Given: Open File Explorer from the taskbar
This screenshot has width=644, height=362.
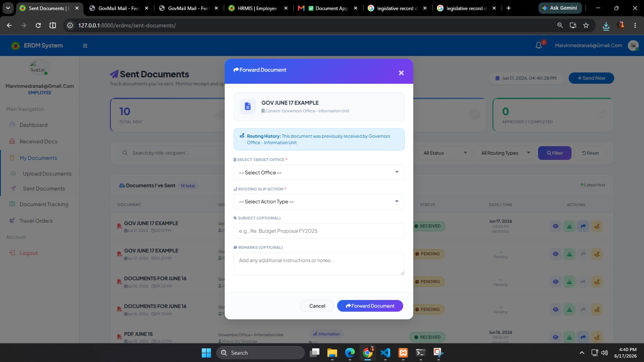Looking at the screenshot, I should [x=332, y=353].
